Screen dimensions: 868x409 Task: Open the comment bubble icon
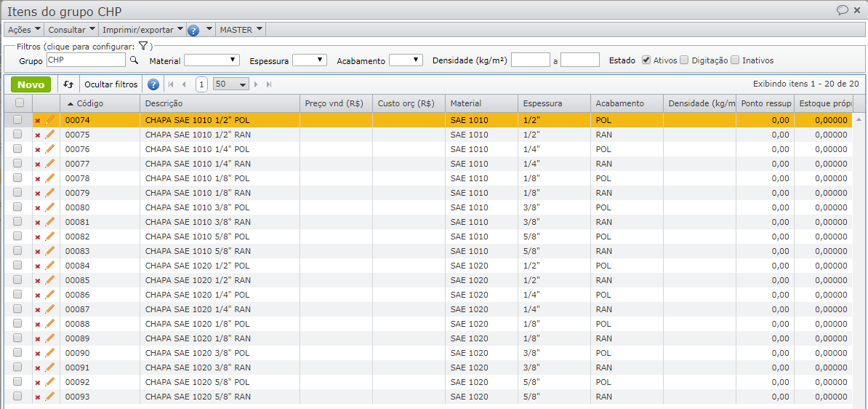843,10
